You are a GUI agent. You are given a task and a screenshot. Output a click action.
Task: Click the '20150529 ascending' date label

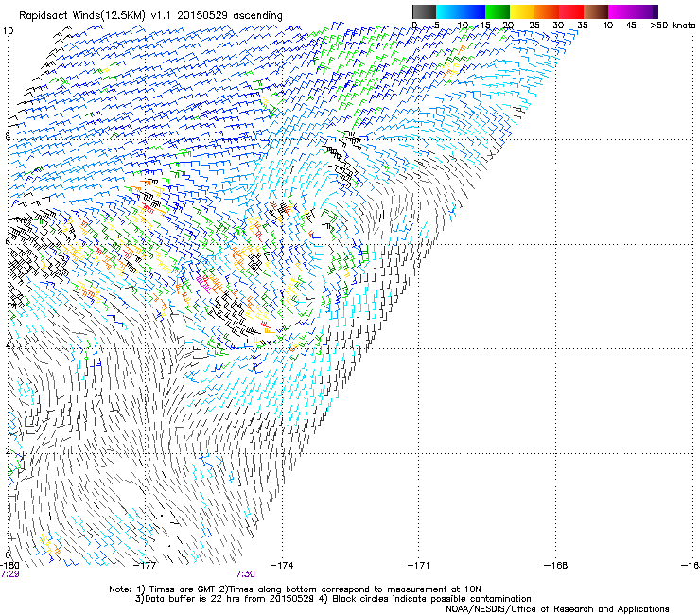[230, 16]
